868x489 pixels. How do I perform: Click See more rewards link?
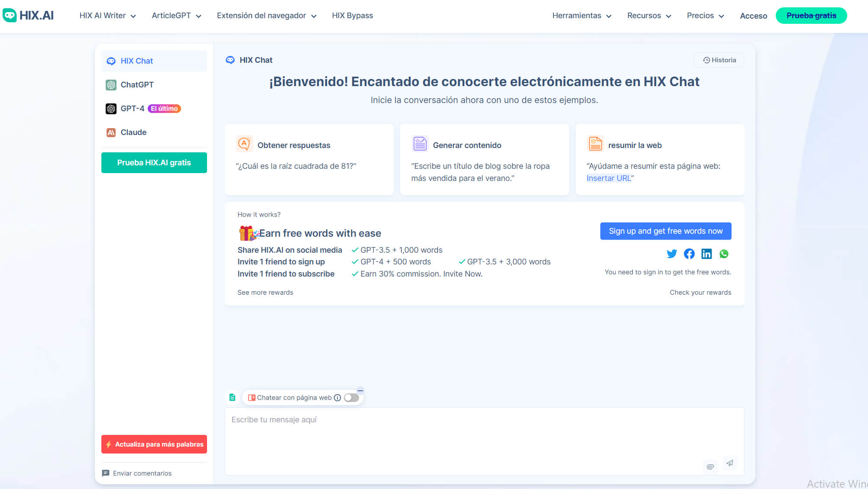[265, 293]
